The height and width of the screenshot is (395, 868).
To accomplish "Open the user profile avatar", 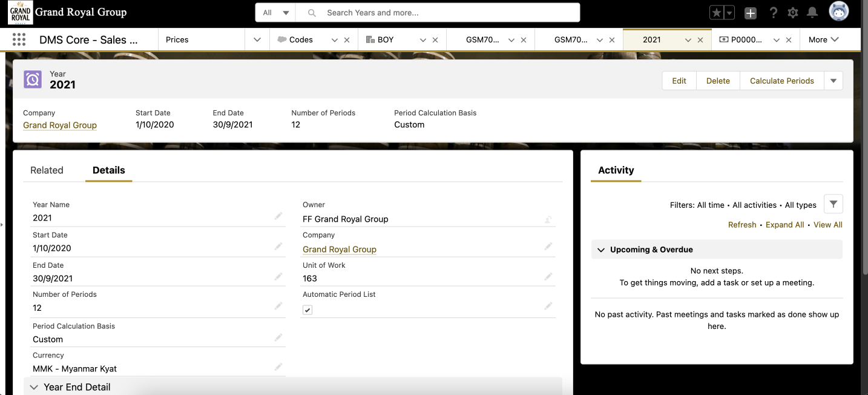I will pyautogui.click(x=839, y=12).
